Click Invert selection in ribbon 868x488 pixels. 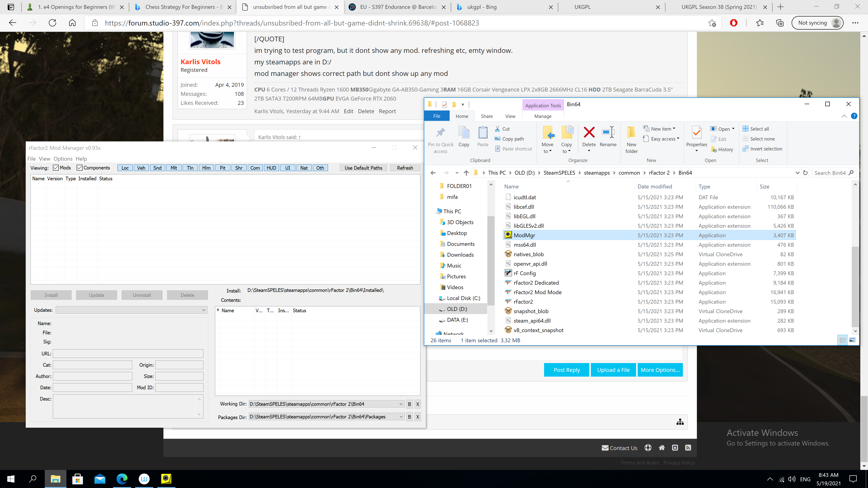(x=762, y=149)
